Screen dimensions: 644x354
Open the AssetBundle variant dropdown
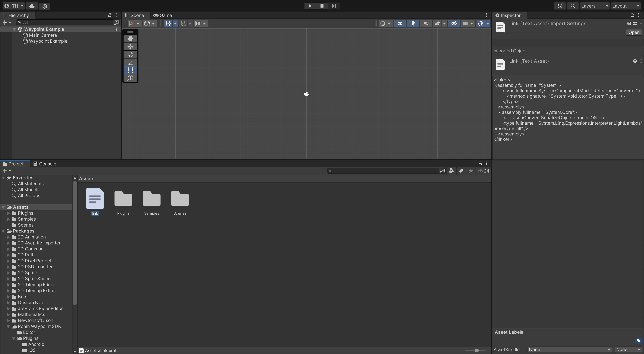coord(628,350)
